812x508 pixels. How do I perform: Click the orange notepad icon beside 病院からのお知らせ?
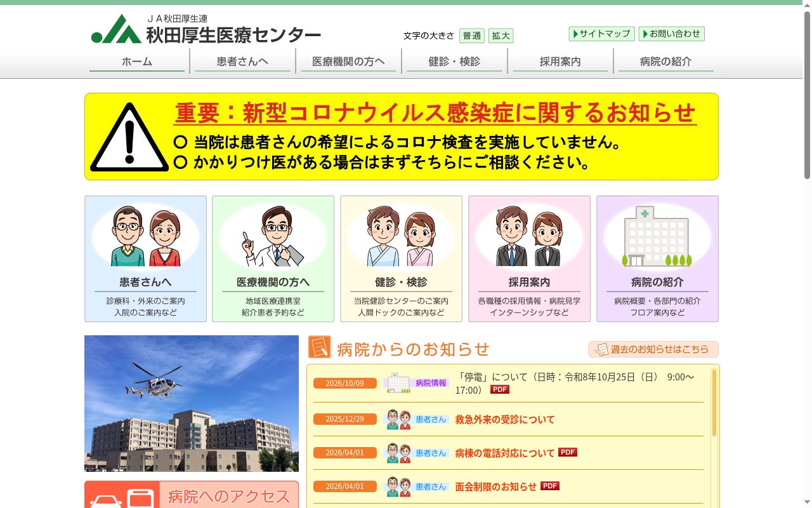[x=320, y=347]
